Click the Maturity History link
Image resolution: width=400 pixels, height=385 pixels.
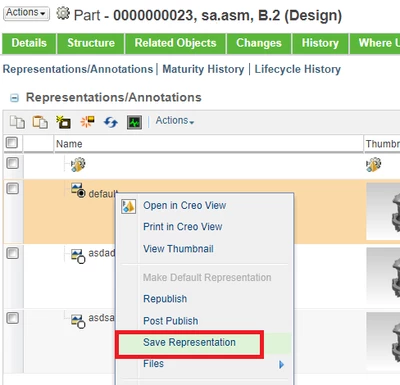(x=203, y=69)
